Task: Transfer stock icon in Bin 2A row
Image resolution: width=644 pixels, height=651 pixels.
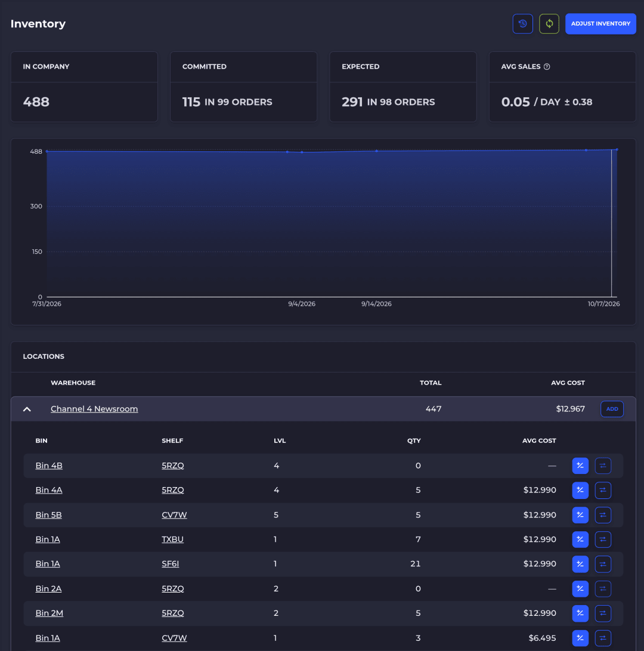Action: tap(602, 589)
